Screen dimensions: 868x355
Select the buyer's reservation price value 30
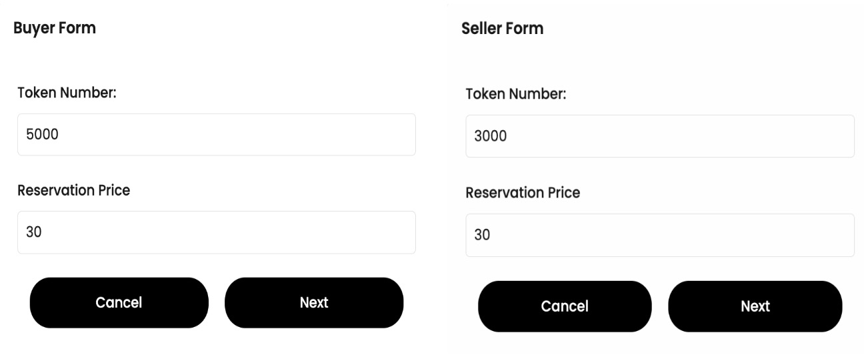[x=33, y=232]
